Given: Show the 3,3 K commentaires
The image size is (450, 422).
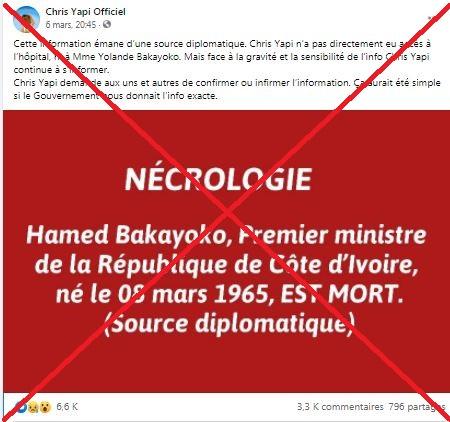Looking at the screenshot, I should [x=340, y=407].
